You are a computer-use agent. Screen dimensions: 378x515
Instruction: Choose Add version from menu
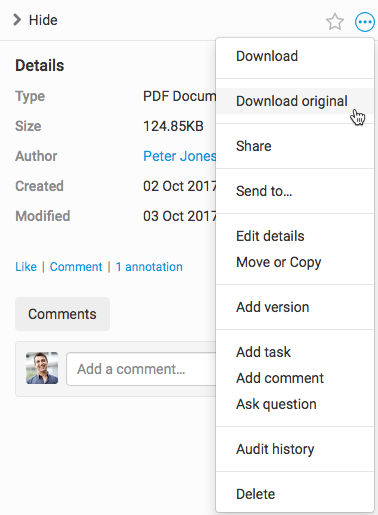295,307
